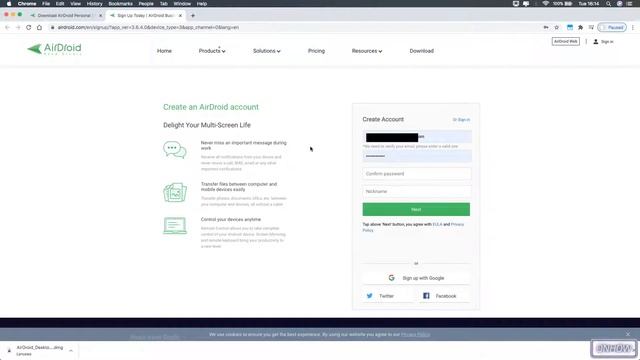Click the file transfer feature icon
The image size is (640, 360).
point(175,193)
